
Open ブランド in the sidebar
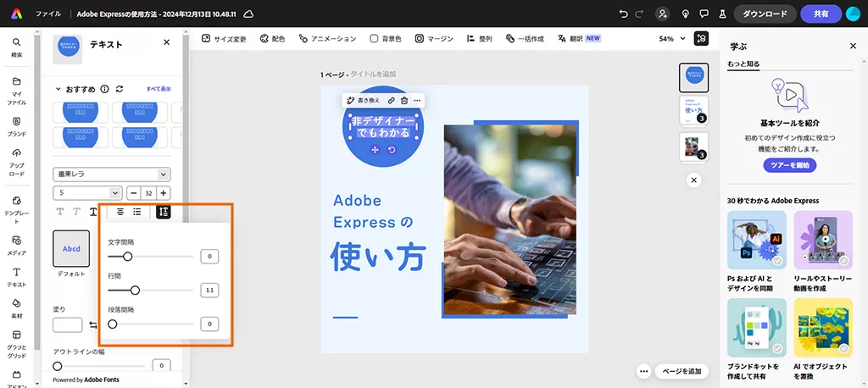tap(17, 126)
